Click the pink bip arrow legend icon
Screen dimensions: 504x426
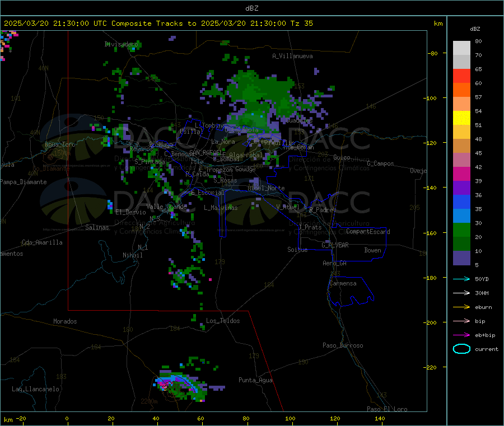pyautogui.click(x=461, y=321)
